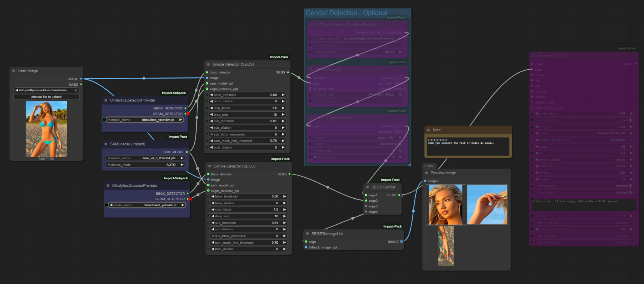Click the segs input port on Detailer (SEGS)
The image size is (644, 284).
[x=532, y=70]
